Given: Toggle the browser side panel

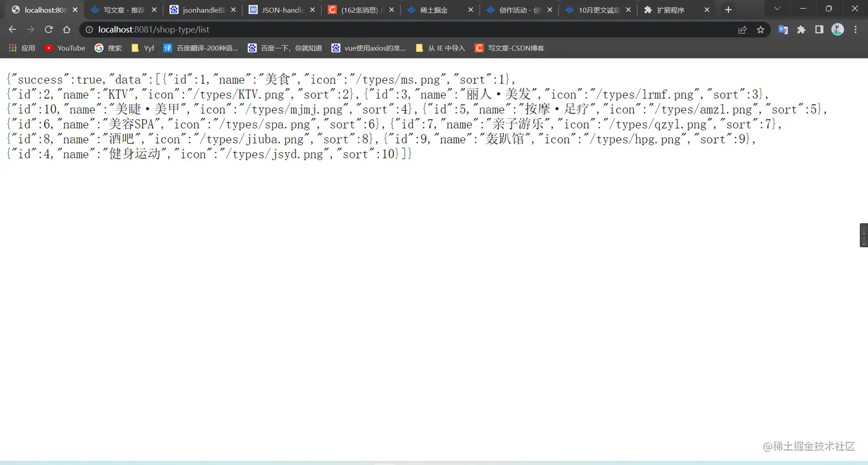Looking at the screenshot, I should tap(820, 30).
